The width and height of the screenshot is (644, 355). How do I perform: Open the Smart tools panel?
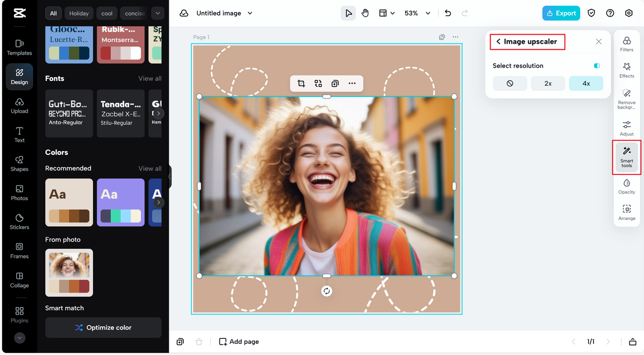tap(627, 157)
